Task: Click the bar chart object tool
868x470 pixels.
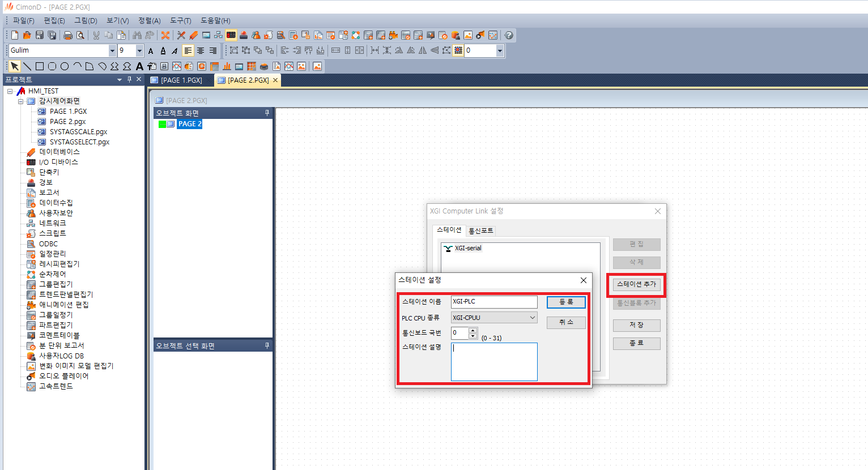Action: (x=227, y=66)
